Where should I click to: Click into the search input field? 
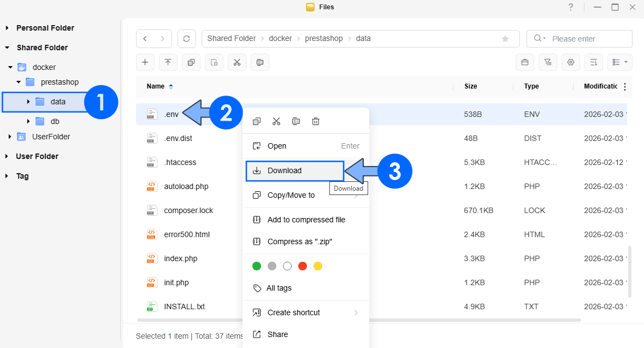[587, 39]
